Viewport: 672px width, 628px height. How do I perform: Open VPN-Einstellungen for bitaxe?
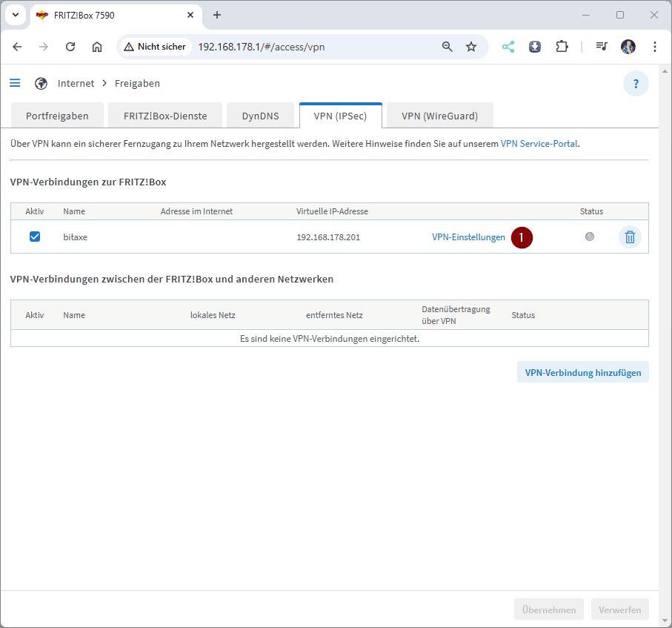(468, 237)
